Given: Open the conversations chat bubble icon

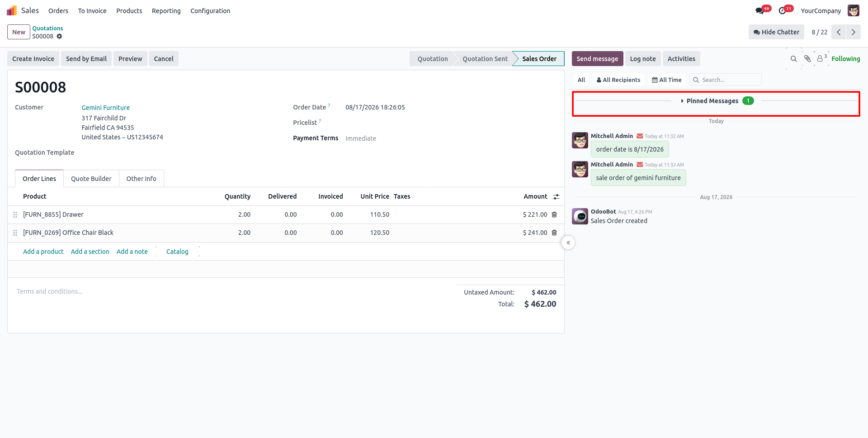Looking at the screenshot, I should point(760,11).
